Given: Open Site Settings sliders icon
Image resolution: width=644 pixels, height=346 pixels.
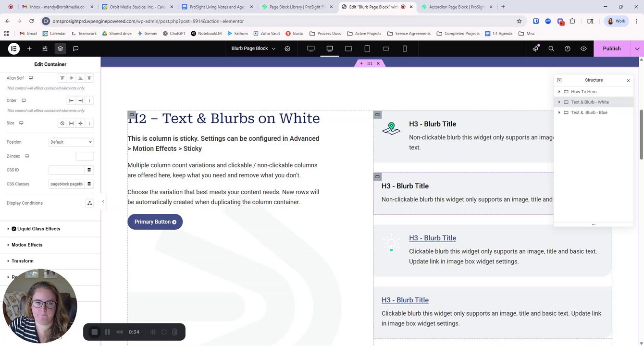Looking at the screenshot, I should tap(45, 49).
